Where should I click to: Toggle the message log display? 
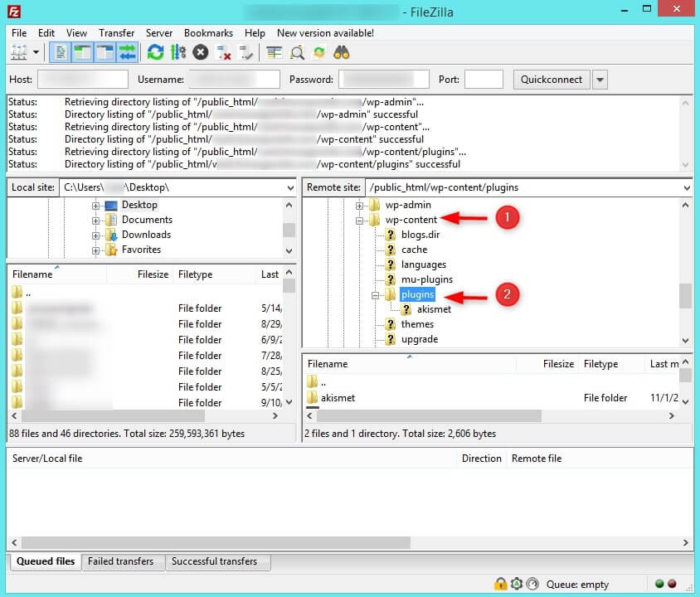click(x=61, y=52)
